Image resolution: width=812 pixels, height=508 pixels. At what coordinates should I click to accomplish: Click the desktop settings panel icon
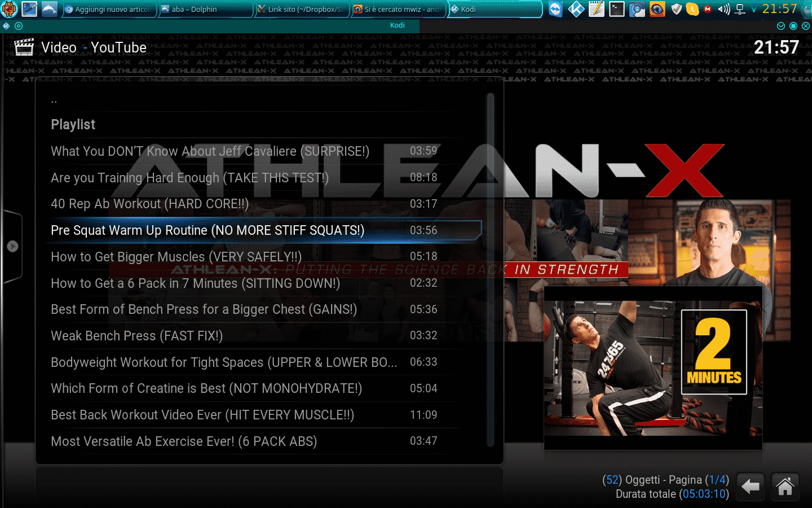(29, 9)
